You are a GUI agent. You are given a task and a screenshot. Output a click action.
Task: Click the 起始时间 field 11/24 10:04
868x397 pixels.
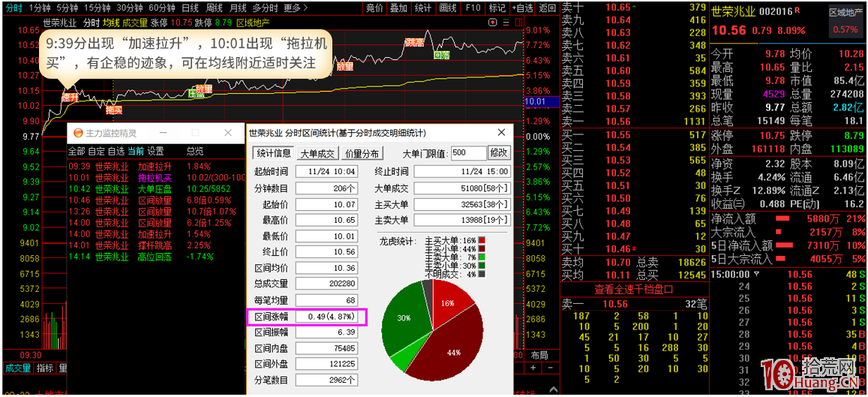click(x=326, y=172)
